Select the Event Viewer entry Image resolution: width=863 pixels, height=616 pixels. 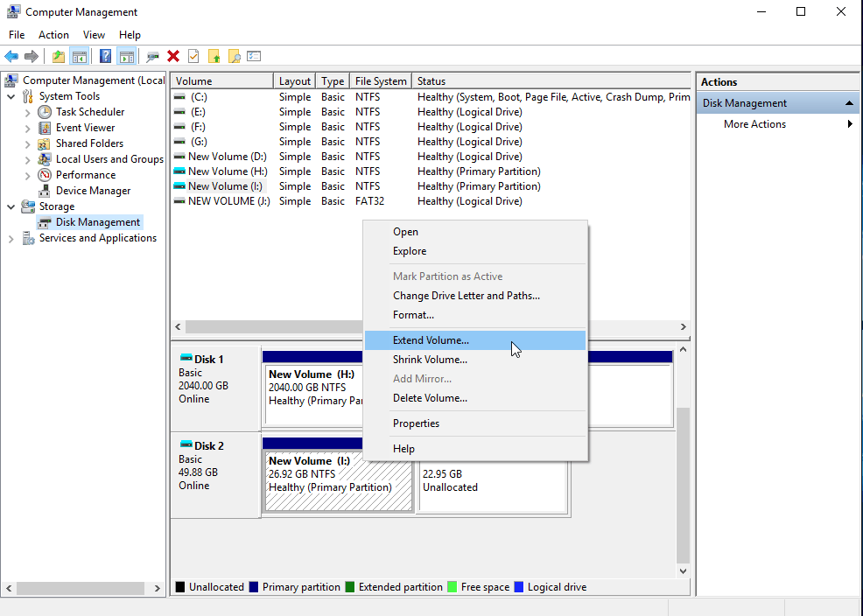(x=87, y=127)
